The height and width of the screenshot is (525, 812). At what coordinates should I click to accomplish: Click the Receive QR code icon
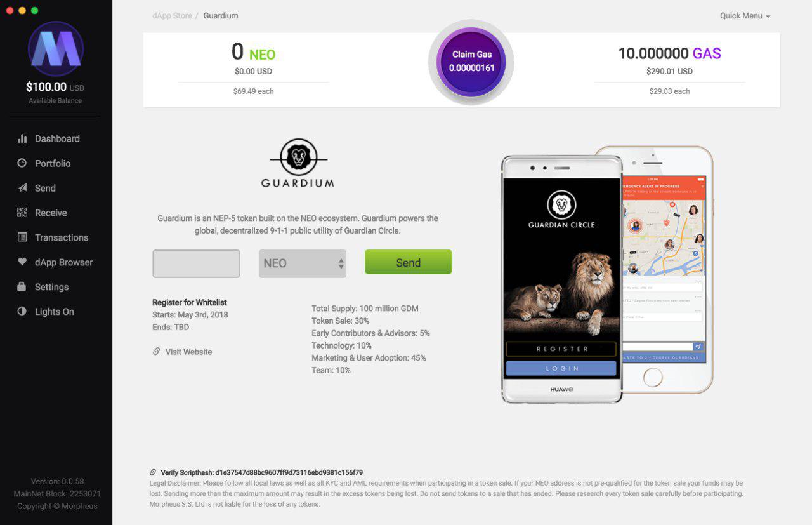click(22, 213)
